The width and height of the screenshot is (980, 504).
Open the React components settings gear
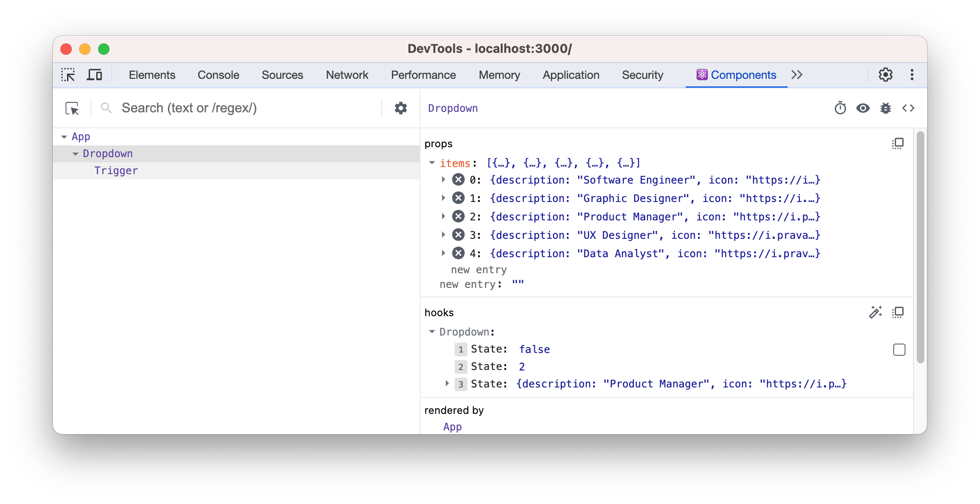(x=400, y=109)
